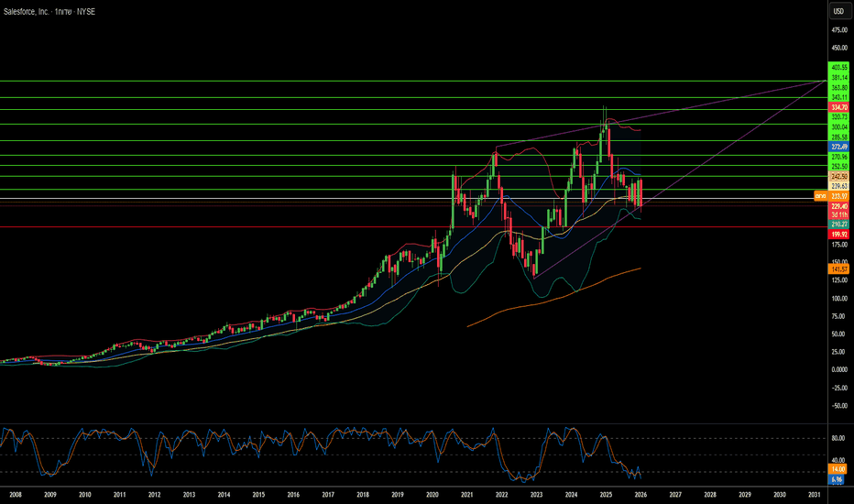Image resolution: width=854 pixels, height=504 pixels.
Task: Click the 242.50 tan price label
Action: [x=838, y=177]
